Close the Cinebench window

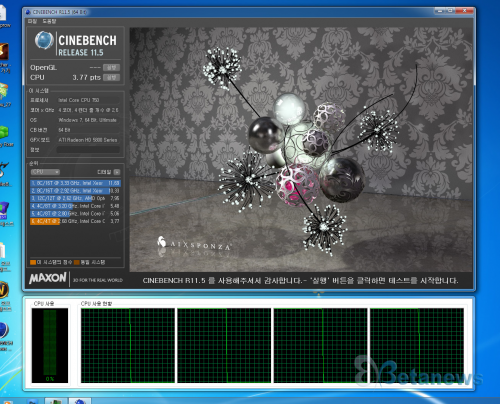tap(464, 11)
